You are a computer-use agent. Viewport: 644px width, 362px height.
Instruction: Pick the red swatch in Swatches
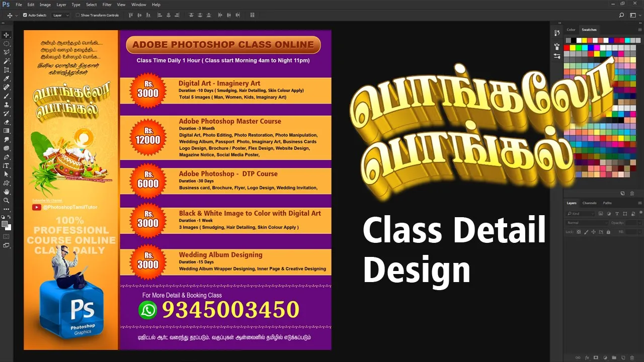tap(567, 48)
